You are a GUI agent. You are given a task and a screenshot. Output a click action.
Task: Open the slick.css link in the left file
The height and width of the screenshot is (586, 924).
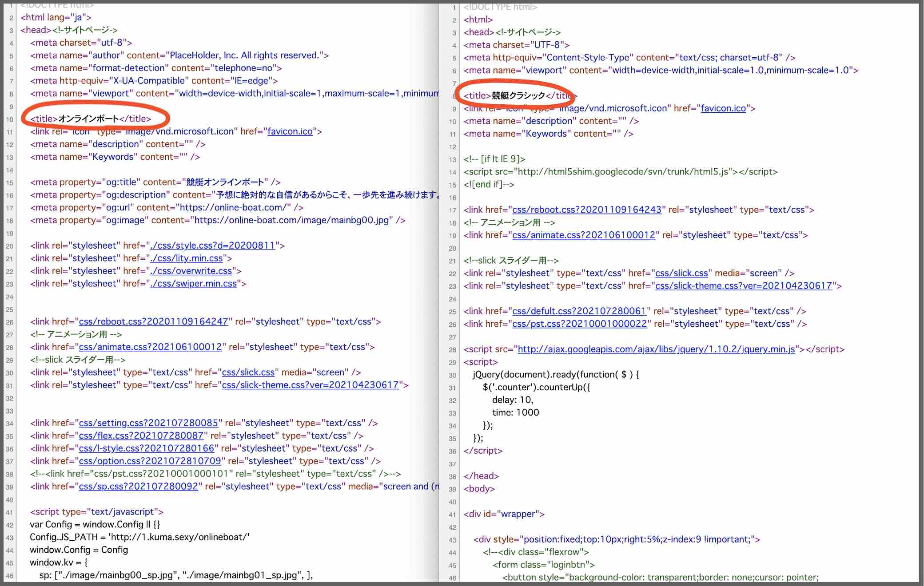[248, 372]
